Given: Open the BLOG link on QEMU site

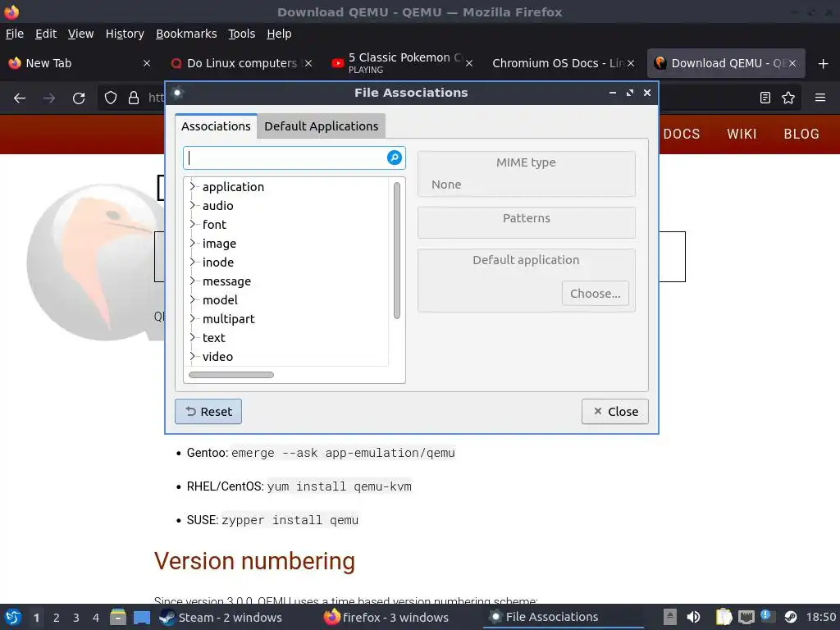Looking at the screenshot, I should click(801, 134).
